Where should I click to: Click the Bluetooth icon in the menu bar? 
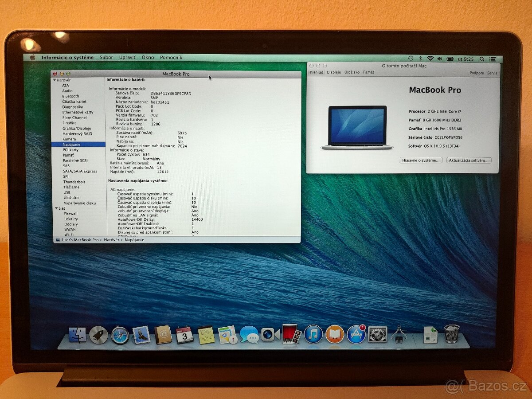pos(420,58)
